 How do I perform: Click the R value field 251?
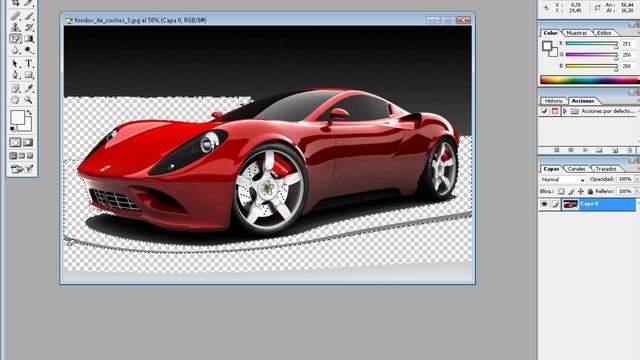pos(627,44)
